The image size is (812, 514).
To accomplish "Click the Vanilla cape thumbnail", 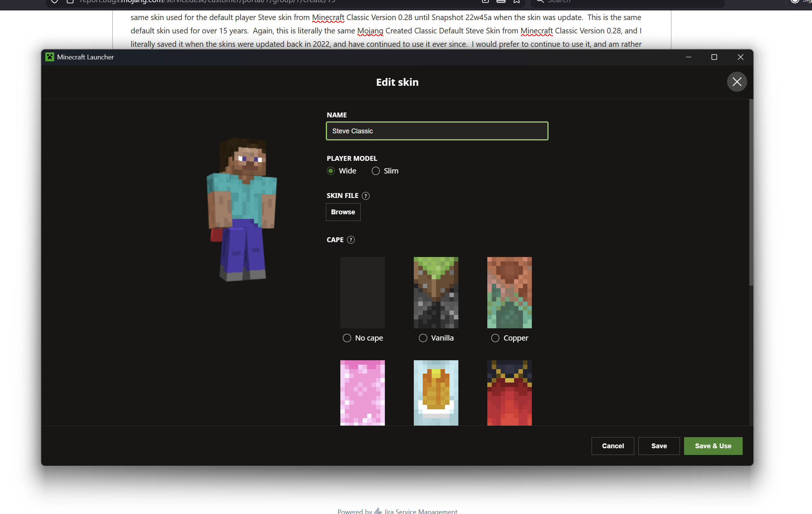I will [436, 292].
